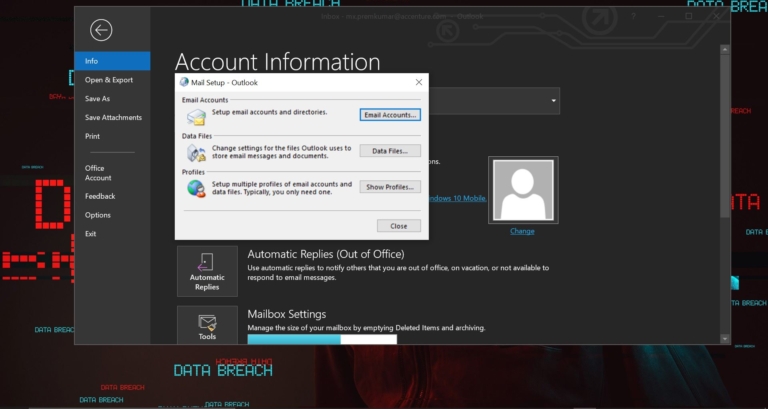Click the scrollbar up arrow
Image resolution: width=768 pixels, height=409 pixels.
tap(725, 49)
